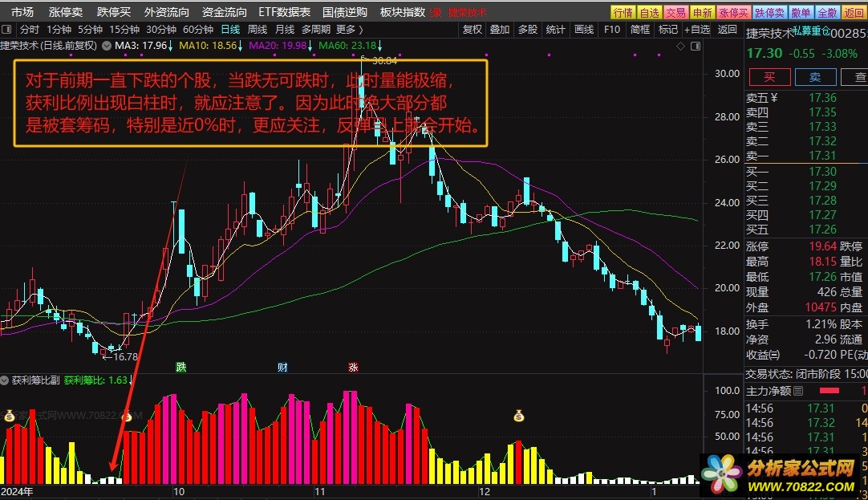Open settings circle beside 获利筹比副 indicator
The image size is (868, 500).
pos(6,380)
